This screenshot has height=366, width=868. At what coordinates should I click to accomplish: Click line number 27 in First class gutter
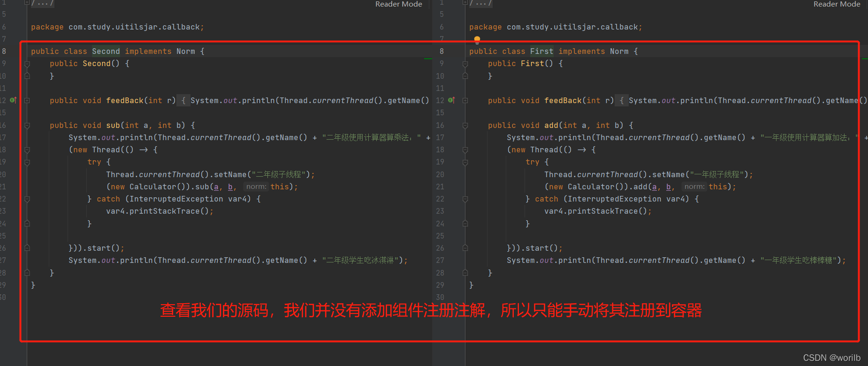[x=440, y=261]
